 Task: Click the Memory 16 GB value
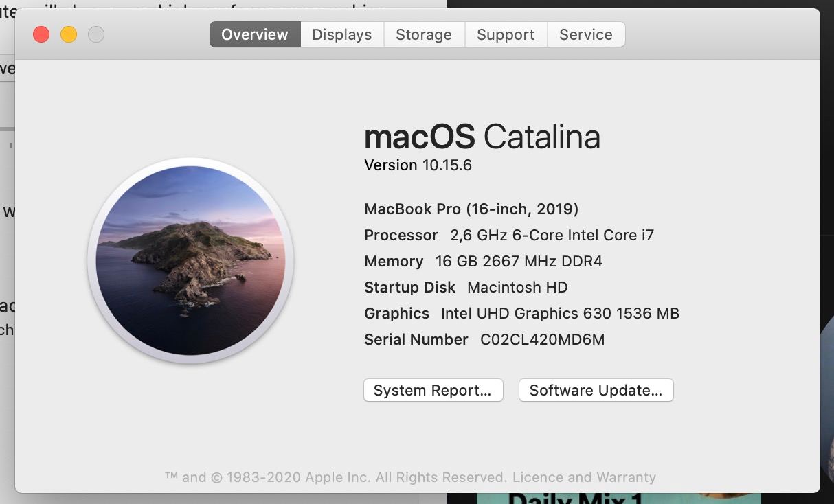click(519, 261)
